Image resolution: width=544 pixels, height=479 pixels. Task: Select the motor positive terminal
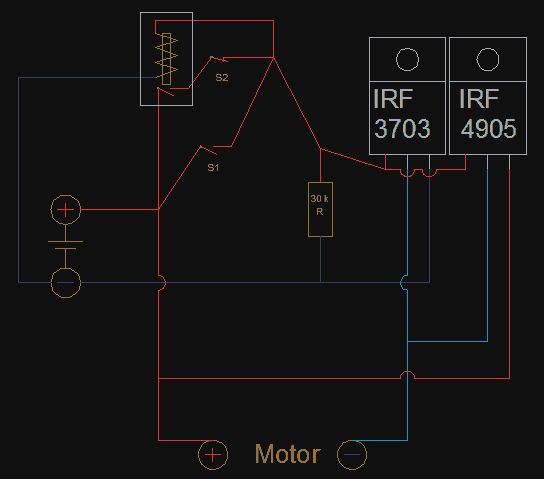(213, 455)
